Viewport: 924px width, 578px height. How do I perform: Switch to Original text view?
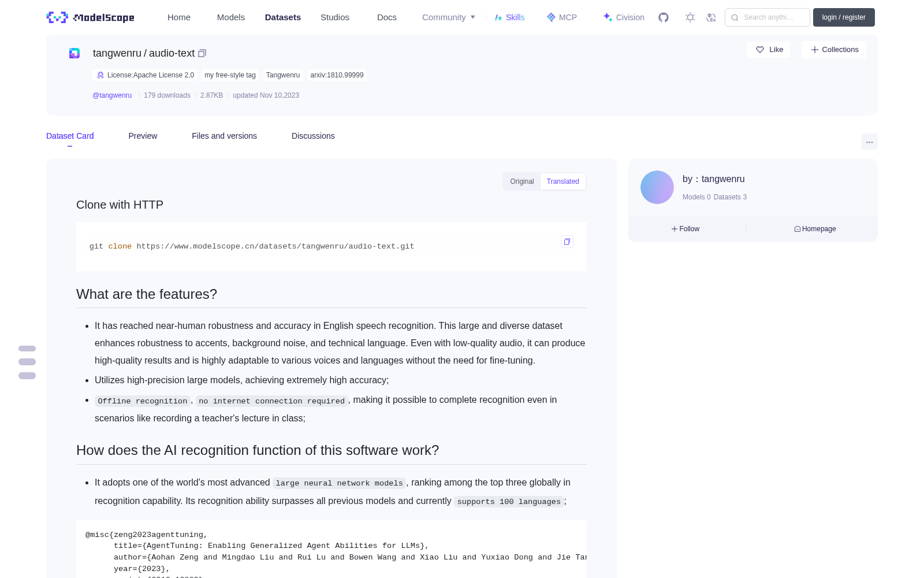pos(522,181)
